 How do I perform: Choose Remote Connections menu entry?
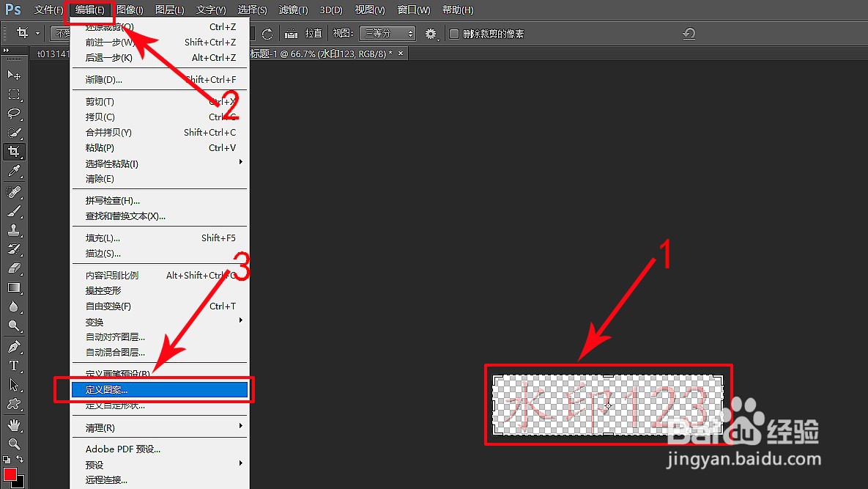[x=160, y=480]
